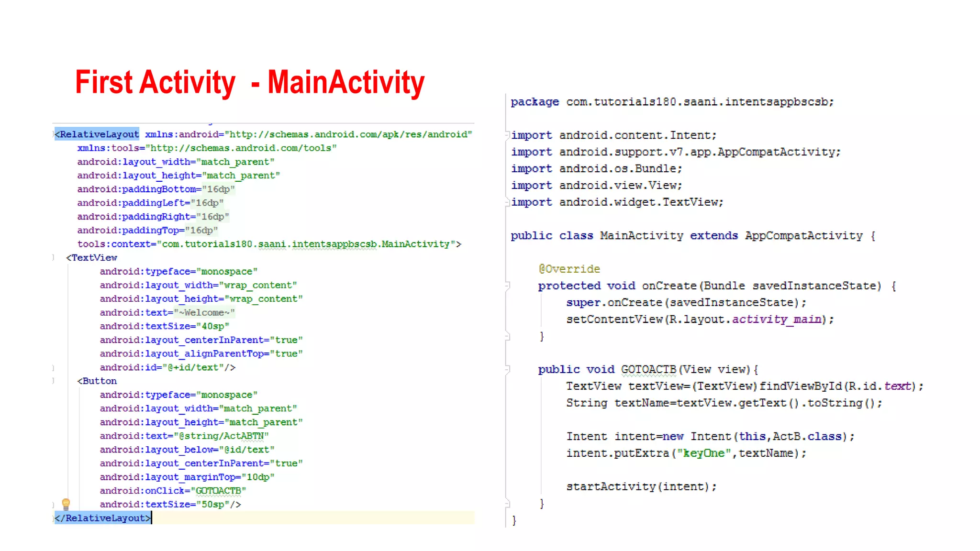980x551 pixels.
Task: Click the layout_below="@id/text" line
Action: [x=187, y=450]
